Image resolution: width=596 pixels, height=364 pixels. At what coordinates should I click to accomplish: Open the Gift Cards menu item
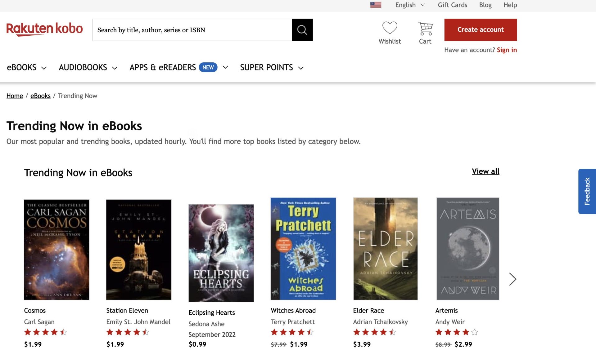coord(452,5)
